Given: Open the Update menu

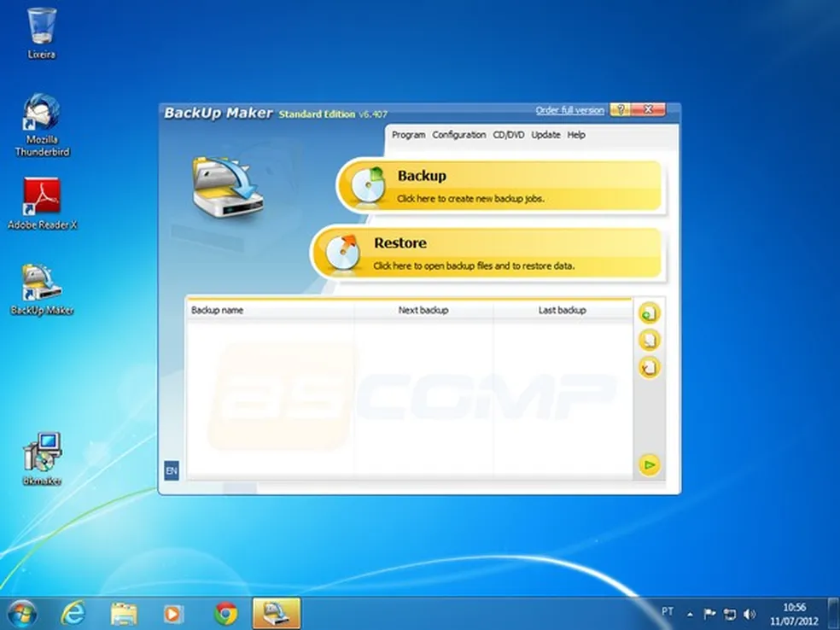Looking at the screenshot, I should 545,135.
